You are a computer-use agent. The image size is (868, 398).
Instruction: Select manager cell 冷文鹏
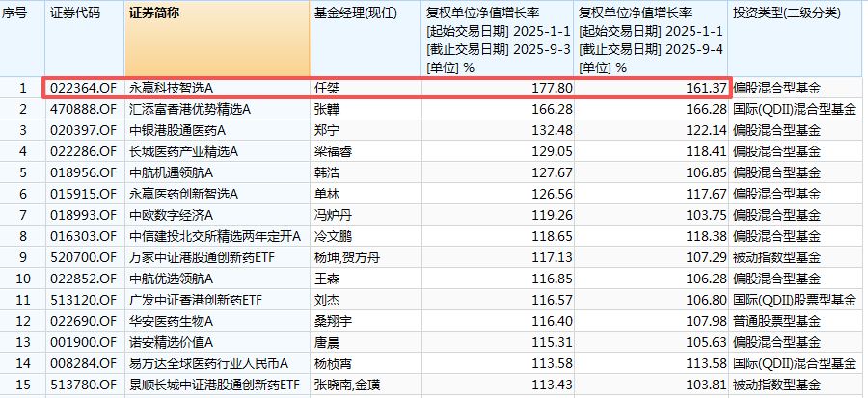[332, 237]
